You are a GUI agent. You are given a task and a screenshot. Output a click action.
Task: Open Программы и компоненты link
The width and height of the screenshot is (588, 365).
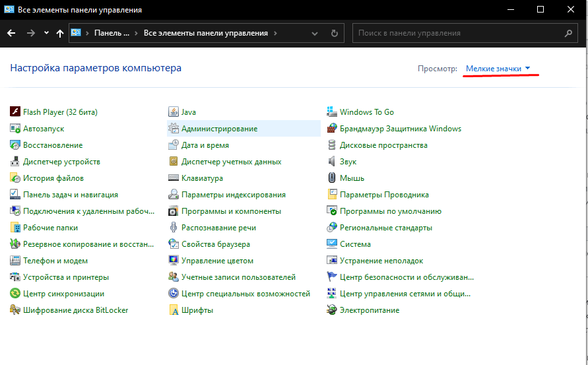click(x=231, y=211)
